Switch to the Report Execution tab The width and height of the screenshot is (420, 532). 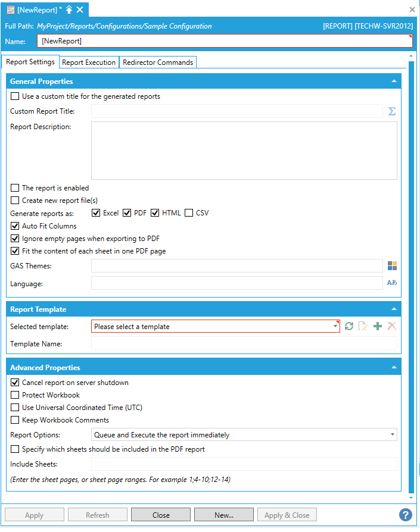pyautogui.click(x=89, y=62)
